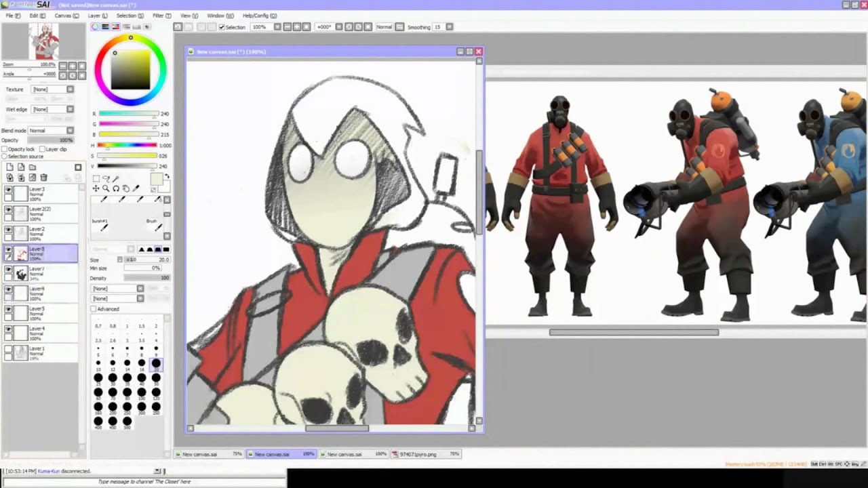Swap foreground and background colors

pos(167,178)
